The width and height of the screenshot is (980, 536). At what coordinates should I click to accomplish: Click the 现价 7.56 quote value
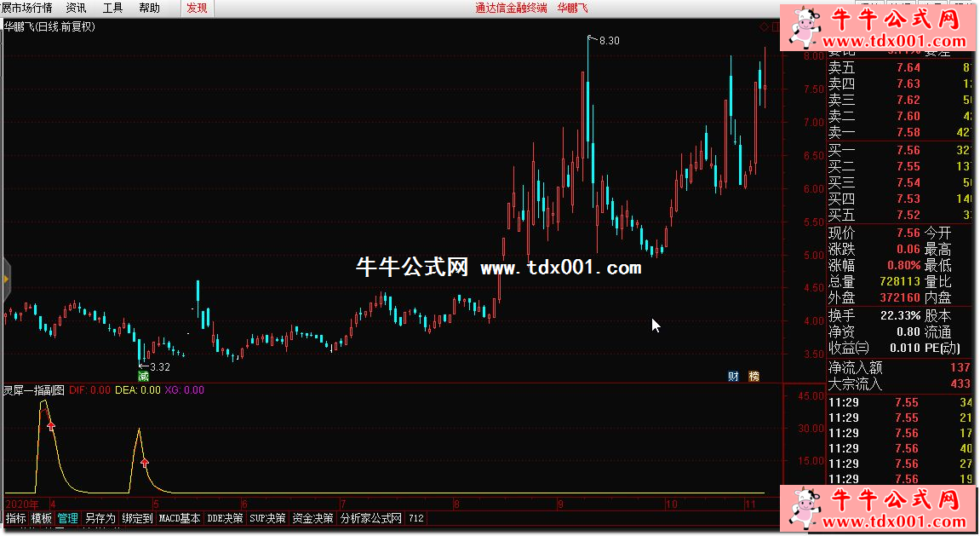(908, 233)
